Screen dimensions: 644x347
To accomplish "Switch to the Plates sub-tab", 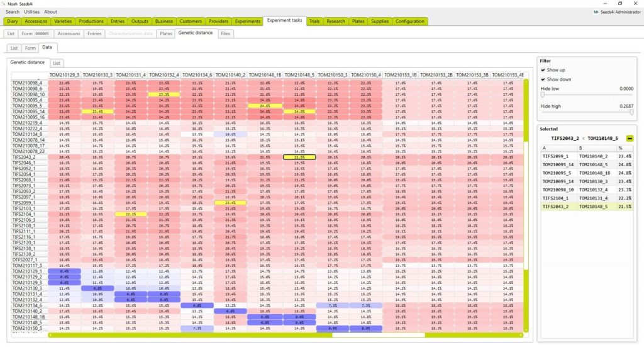I will (166, 34).
